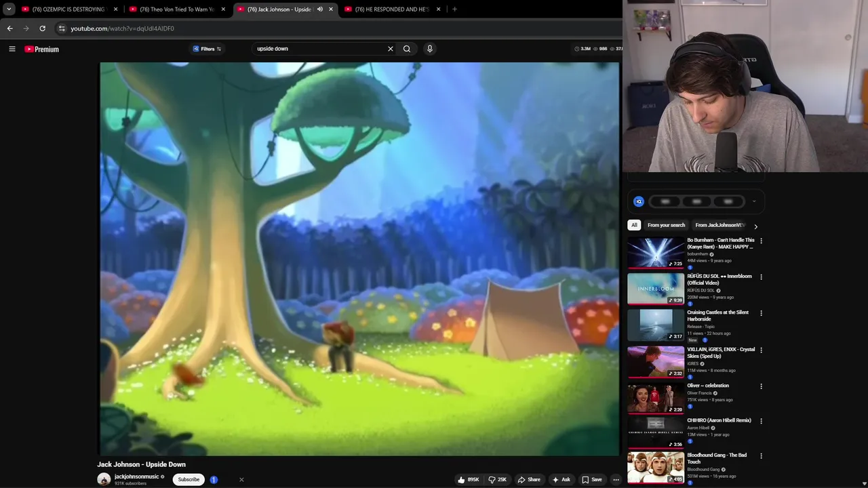The image size is (868, 488).
Task: Switch to the OZEMPIC IS DESTROYING tab
Action: [x=68, y=9]
